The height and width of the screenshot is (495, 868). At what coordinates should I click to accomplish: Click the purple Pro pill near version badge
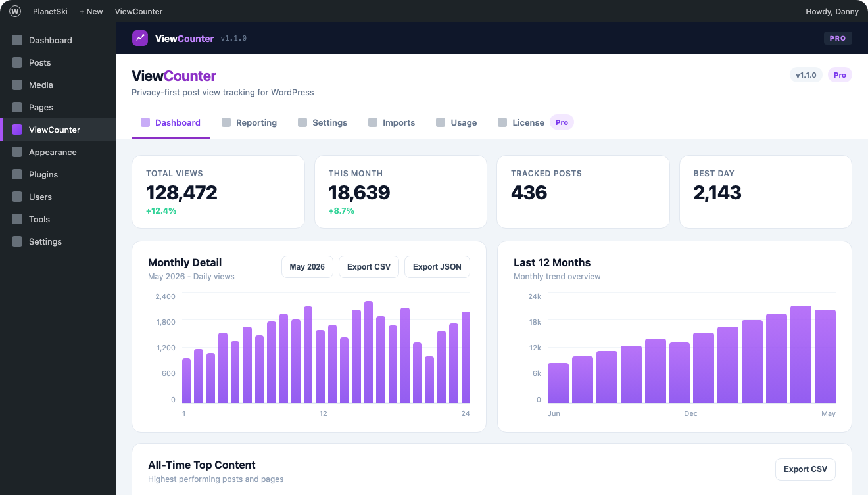[x=840, y=75]
